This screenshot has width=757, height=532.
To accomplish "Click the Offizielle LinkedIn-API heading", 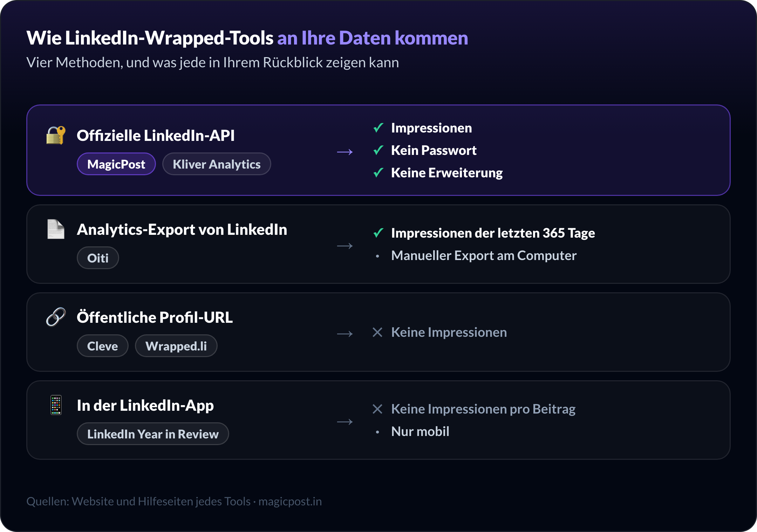I will coord(156,136).
